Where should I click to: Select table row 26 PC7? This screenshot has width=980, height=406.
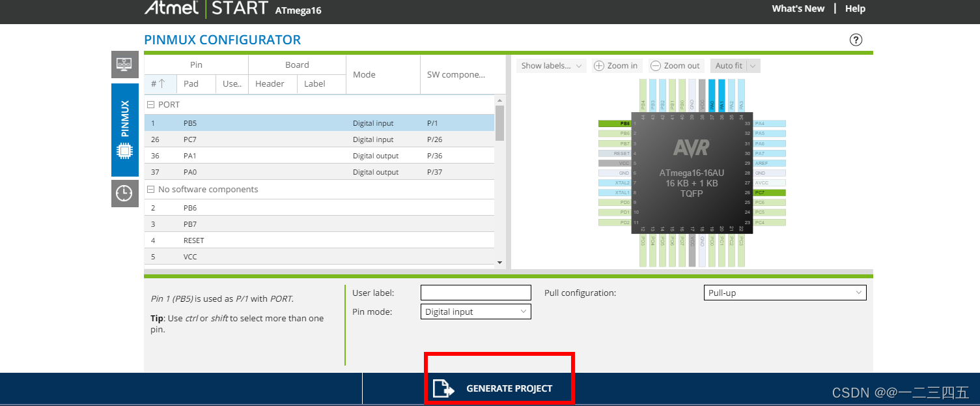click(x=319, y=139)
